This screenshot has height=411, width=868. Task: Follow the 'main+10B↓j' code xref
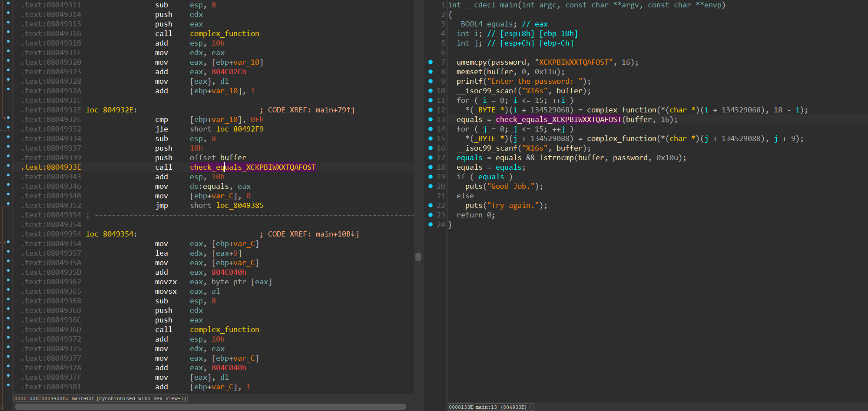tap(338, 234)
